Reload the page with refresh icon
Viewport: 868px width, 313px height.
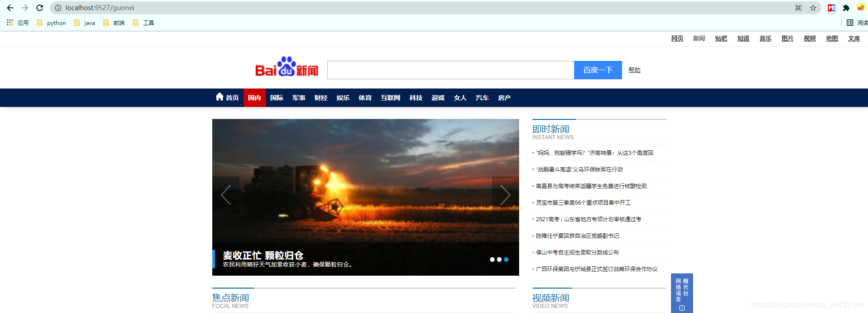point(40,8)
